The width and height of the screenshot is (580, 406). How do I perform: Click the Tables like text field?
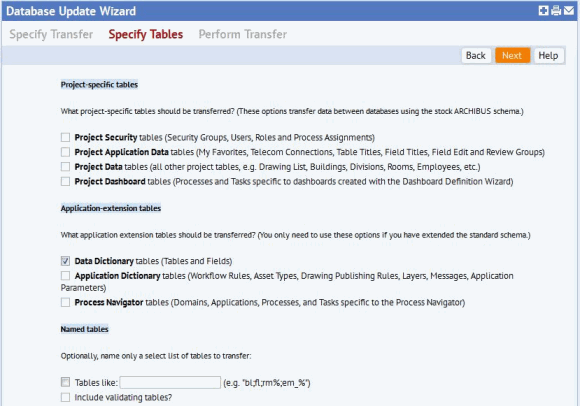(170, 382)
